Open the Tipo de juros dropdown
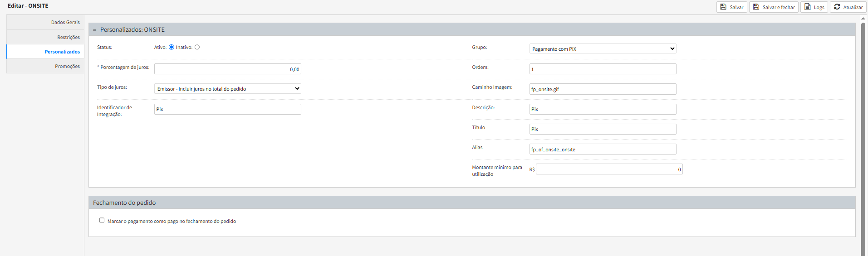Screen dimensions: 868x256 [x=227, y=89]
